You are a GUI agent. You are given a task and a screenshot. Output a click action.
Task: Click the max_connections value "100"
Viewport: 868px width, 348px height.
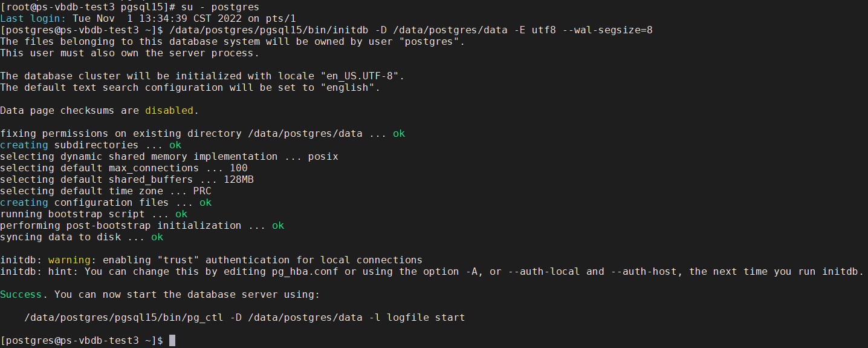[x=238, y=168]
